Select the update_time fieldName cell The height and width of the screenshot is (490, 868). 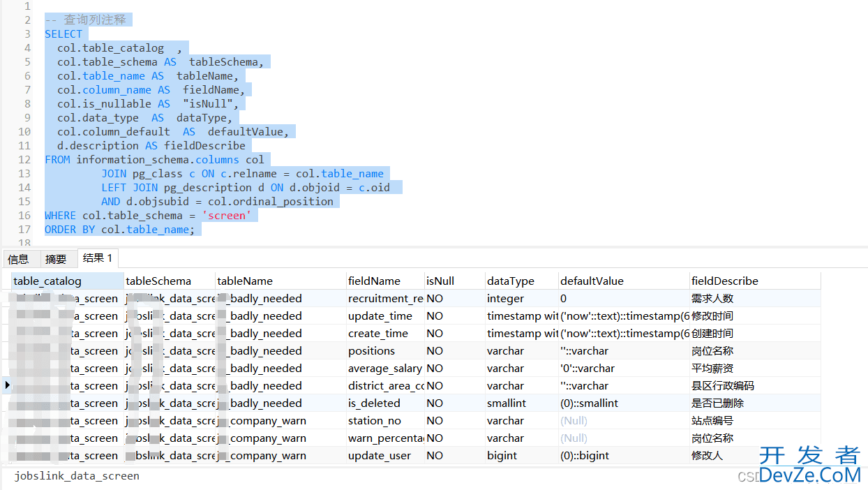tap(385, 315)
